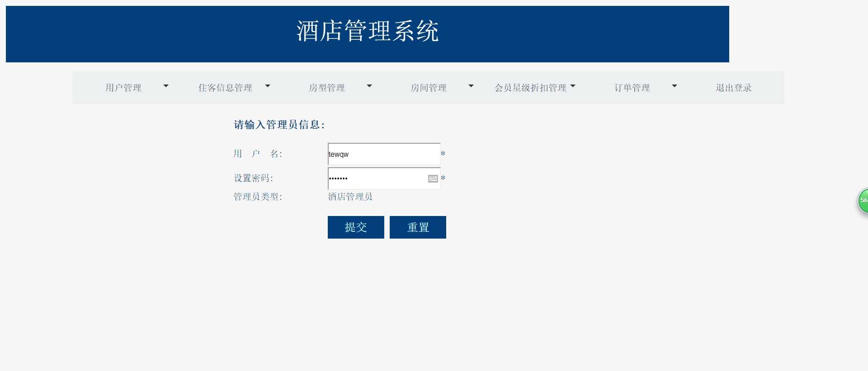Open the virtual keyboard icon in password field
868x371 pixels.
point(433,178)
